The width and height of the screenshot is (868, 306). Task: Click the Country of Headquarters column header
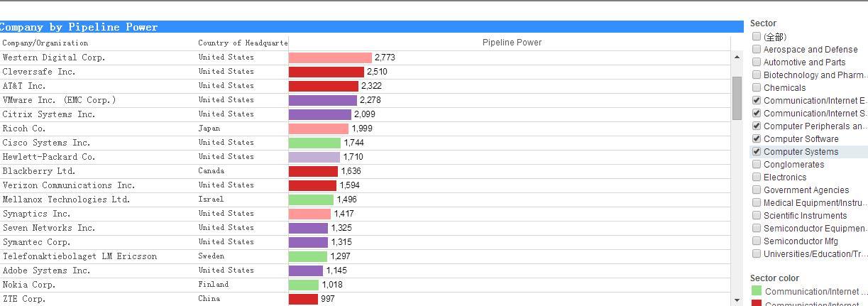(x=243, y=43)
